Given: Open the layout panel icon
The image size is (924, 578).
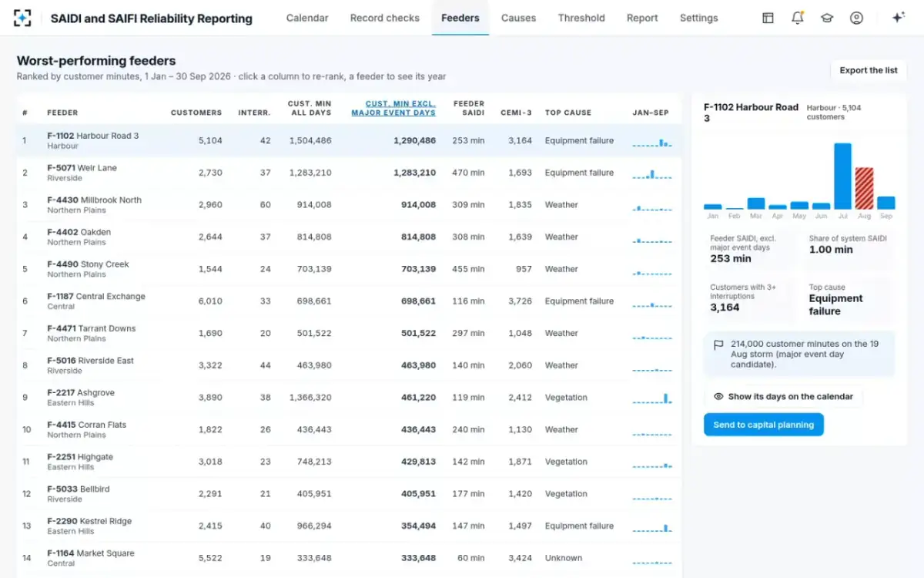Looking at the screenshot, I should tap(768, 18).
